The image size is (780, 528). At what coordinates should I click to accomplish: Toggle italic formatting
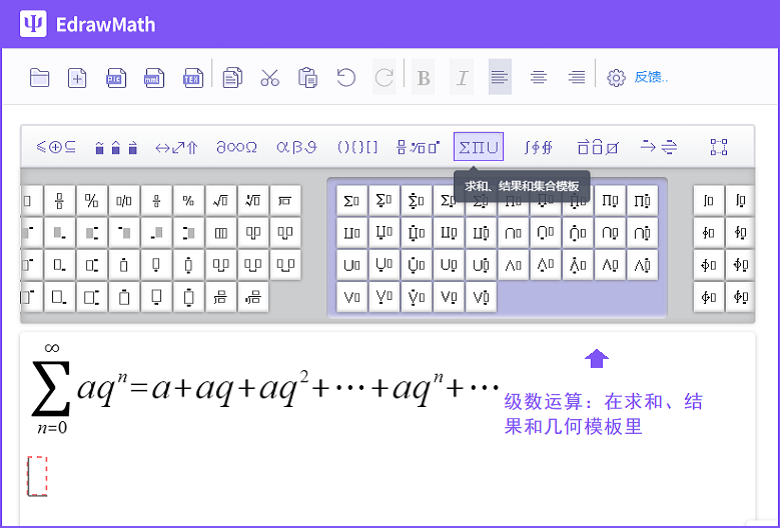pos(461,78)
